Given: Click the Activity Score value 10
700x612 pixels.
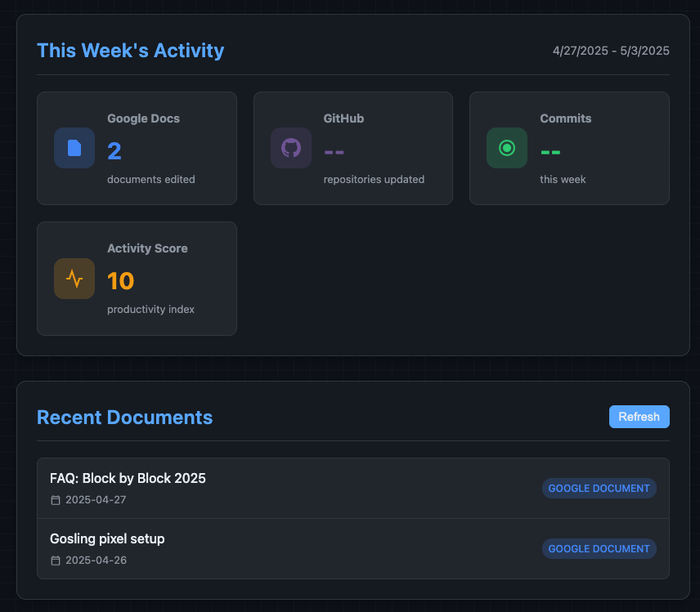Looking at the screenshot, I should coord(120,281).
